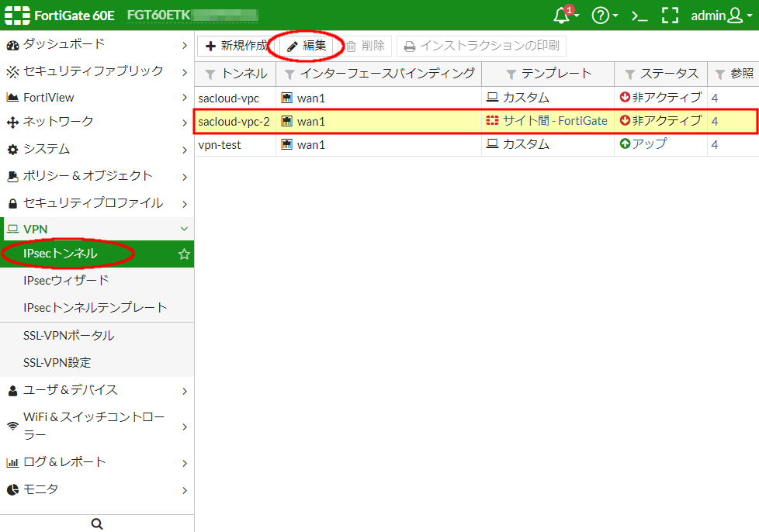This screenshot has width=759, height=532.
Task: Click the 編集 button
Action: click(307, 46)
